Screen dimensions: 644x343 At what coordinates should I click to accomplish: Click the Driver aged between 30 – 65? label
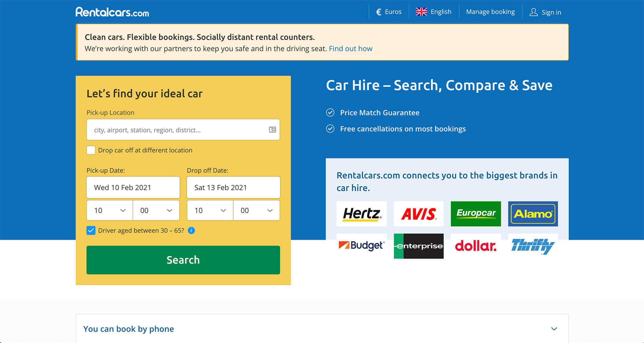click(x=141, y=231)
